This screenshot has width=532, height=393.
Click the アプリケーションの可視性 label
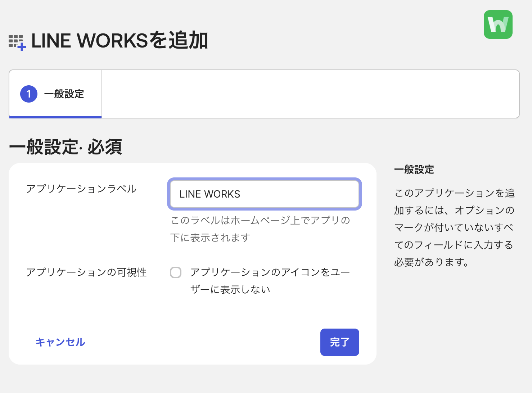pos(86,272)
